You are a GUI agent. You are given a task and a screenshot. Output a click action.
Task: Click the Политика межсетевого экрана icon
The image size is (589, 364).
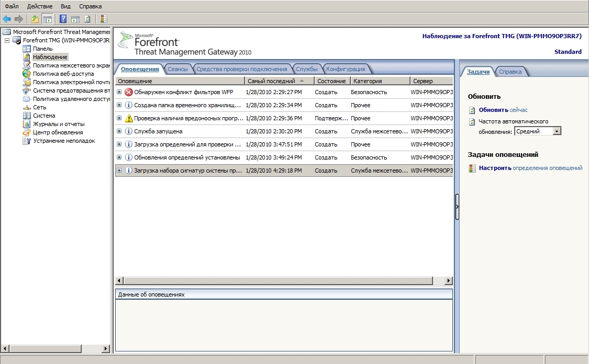(x=27, y=65)
